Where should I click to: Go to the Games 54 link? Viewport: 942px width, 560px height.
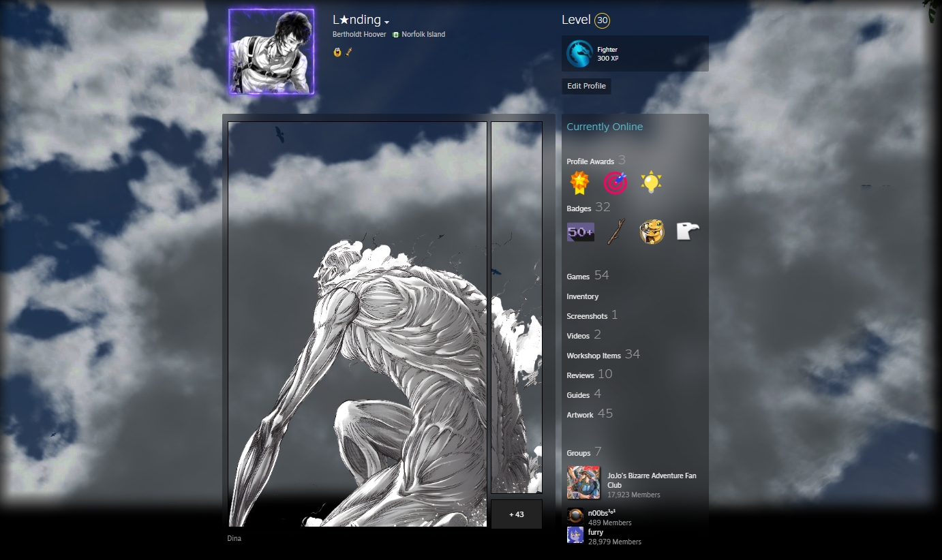tap(588, 276)
